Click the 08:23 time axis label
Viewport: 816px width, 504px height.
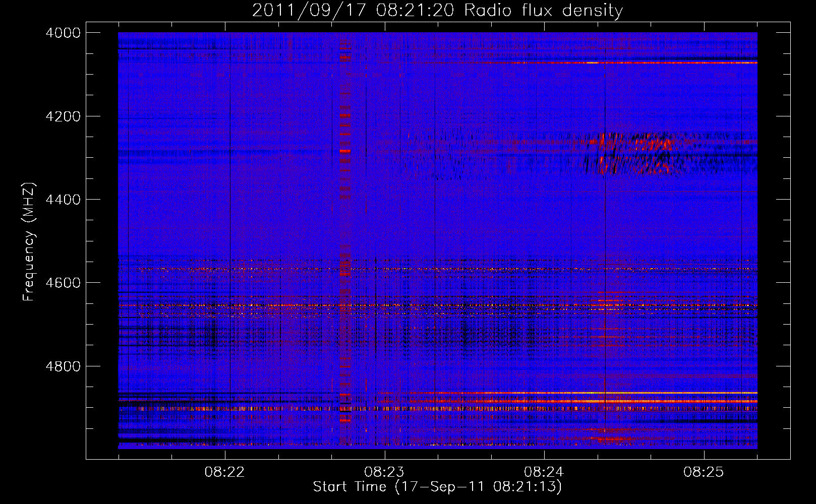[x=384, y=472]
